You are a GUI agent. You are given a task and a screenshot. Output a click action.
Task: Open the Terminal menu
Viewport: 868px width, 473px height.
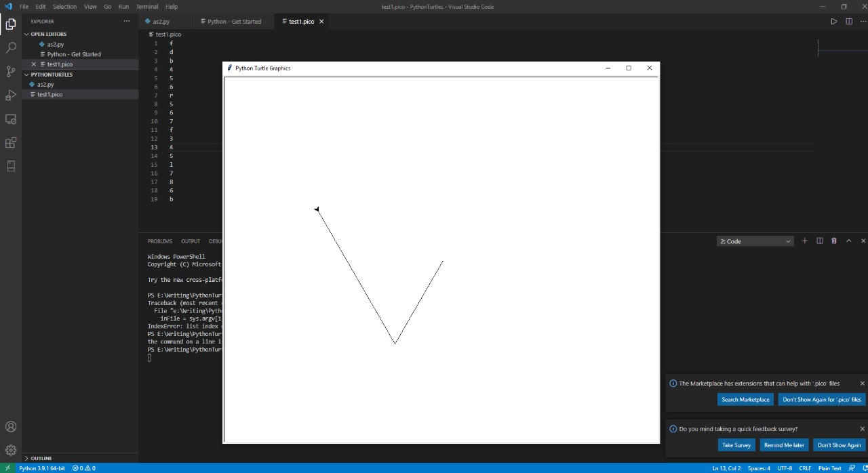point(147,7)
